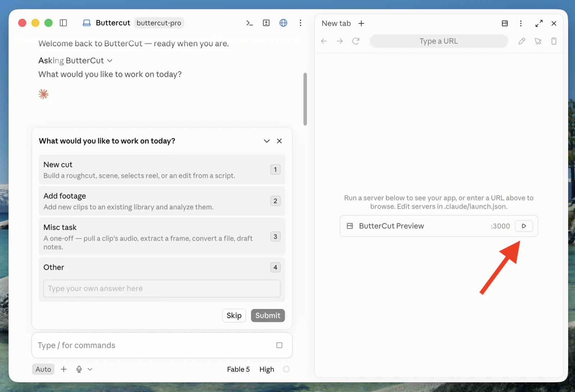Click the Submit button
575x392 pixels.
click(268, 315)
